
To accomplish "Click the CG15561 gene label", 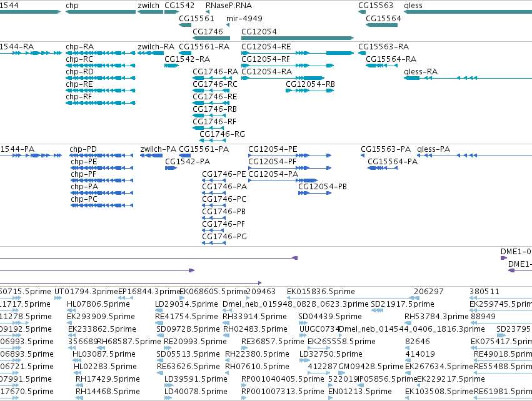I will 196,18.
